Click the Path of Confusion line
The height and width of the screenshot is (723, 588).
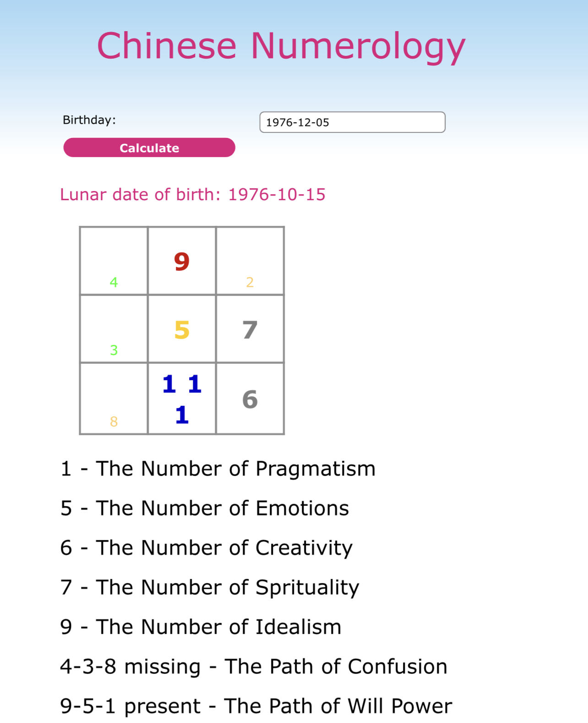(x=253, y=666)
